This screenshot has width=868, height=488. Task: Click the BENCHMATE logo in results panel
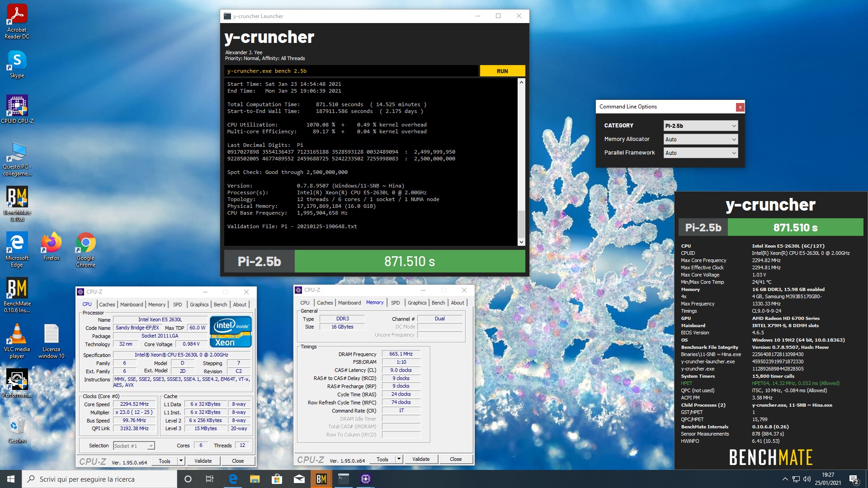tap(771, 457)
